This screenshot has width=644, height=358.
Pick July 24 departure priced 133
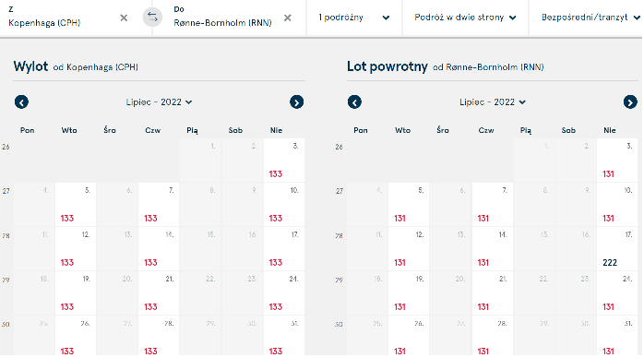click(284, 293)
